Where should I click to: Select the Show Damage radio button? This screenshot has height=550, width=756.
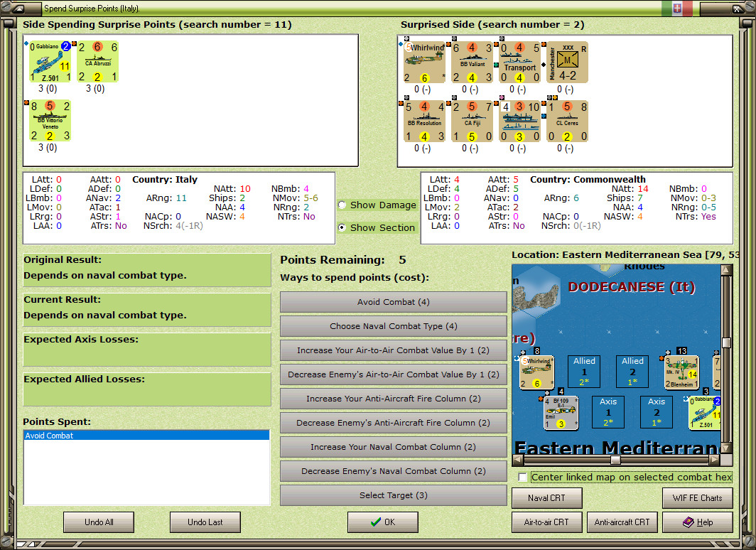click(342, 205)
